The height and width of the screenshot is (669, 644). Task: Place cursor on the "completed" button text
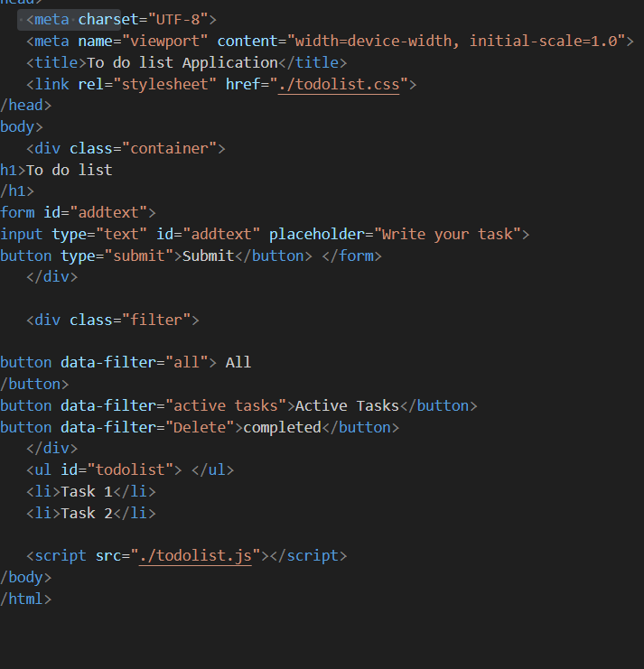[x=282, y=427]
